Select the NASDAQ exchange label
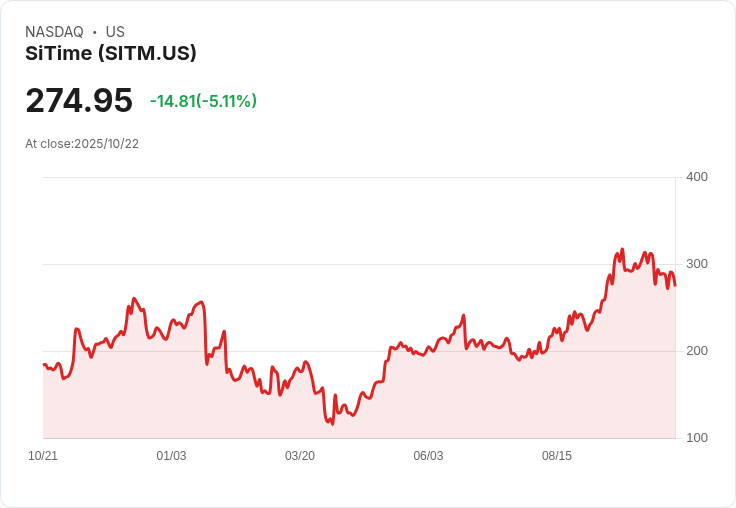The width and height of the screenshot is (736, 508). coord(54,32)
